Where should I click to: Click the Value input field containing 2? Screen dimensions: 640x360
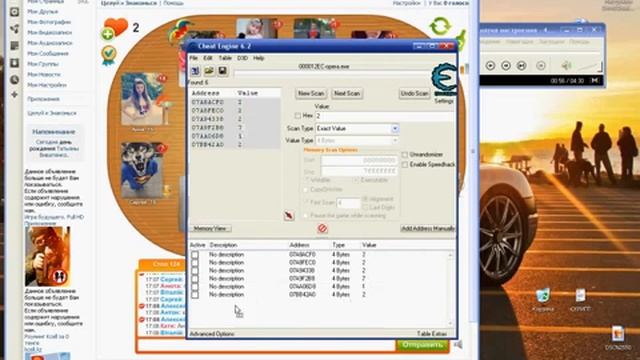click(385, 116)
